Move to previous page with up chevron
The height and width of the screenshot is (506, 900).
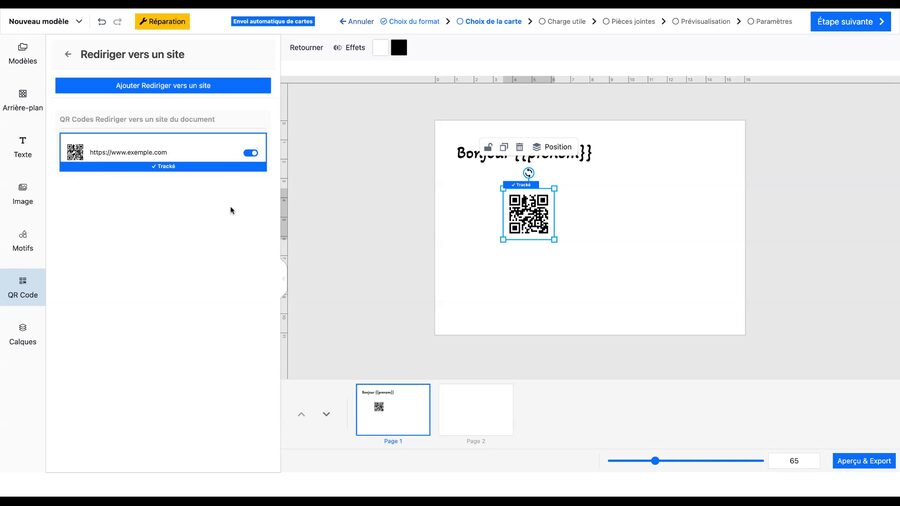tap(301, 414)
